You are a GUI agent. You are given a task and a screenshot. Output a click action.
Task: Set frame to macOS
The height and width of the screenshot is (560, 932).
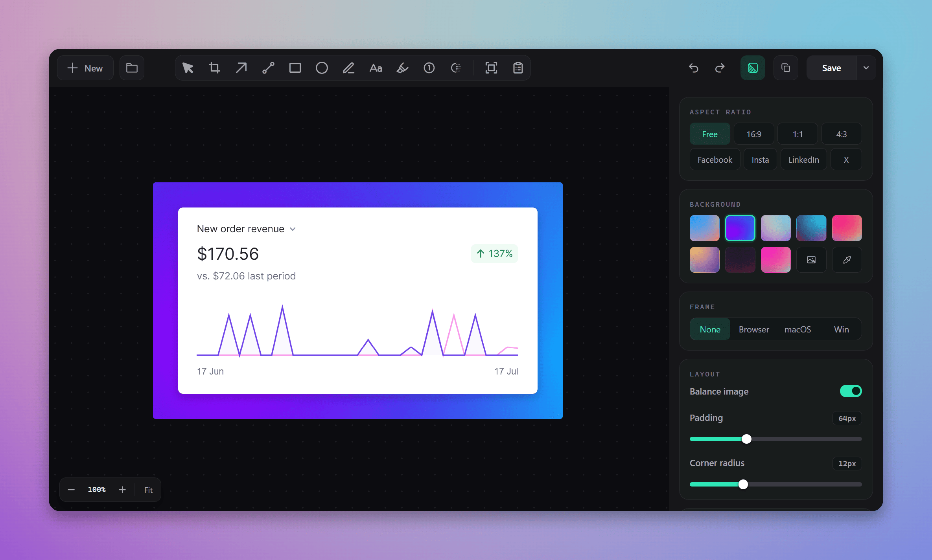pyautogui.click(x=798, y=329)
